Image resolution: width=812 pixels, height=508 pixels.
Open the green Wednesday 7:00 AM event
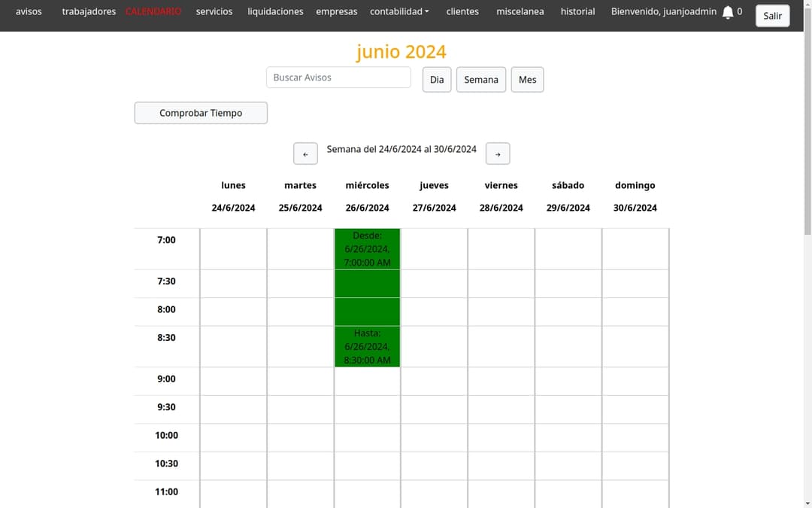click(x=367, y=297)
